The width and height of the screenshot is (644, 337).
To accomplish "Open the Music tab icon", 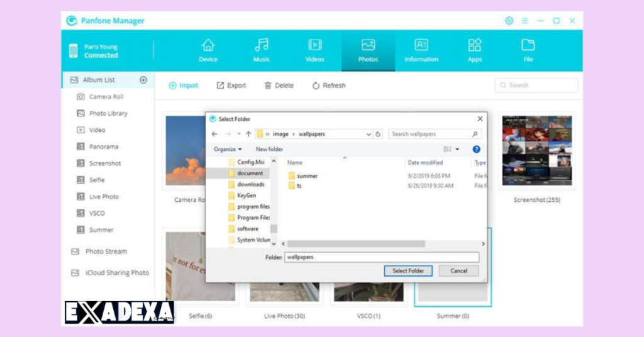I will coord(262,45).
